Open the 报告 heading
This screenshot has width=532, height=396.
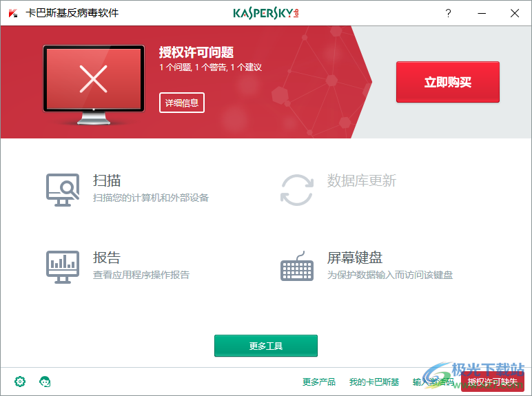pos(107,258)
